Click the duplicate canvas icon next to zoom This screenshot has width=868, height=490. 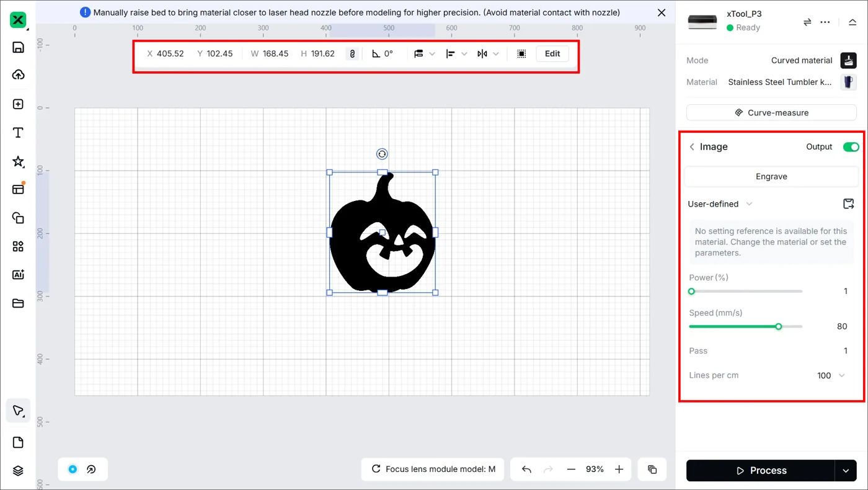pos(652,470)
